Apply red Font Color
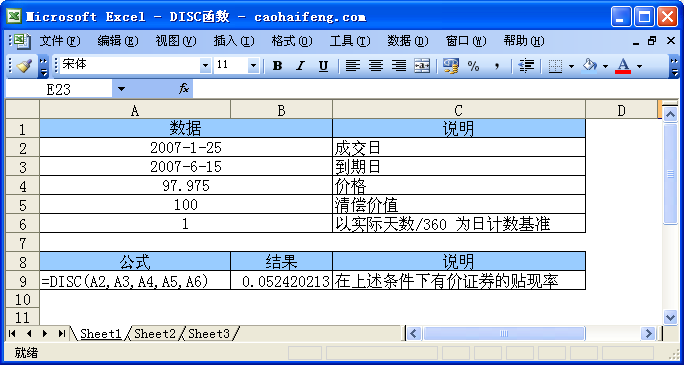 pos(623,66)
